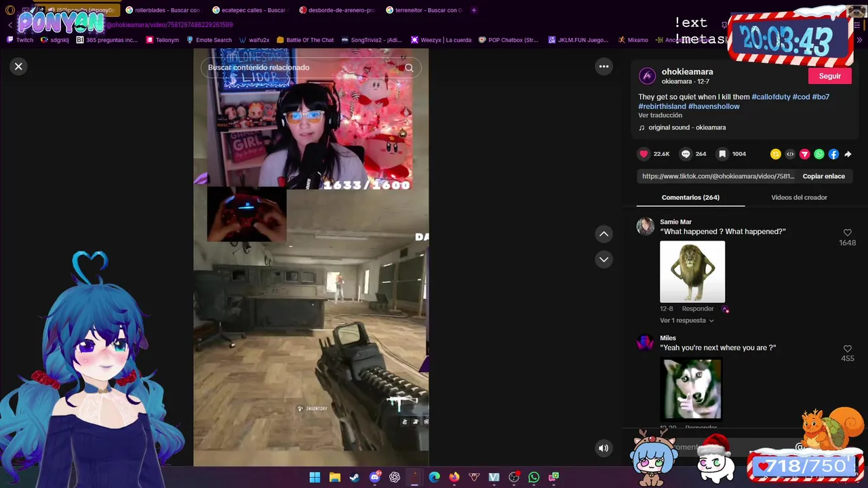Open the ohokieamara username link
The width and height of the screenshot is (868, 488).
coord(687,72)
